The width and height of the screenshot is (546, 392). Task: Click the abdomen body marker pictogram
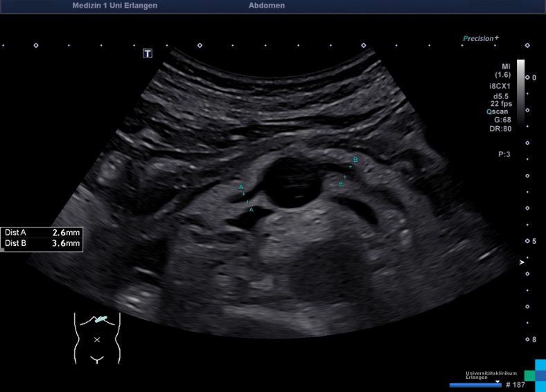point(97,338)
